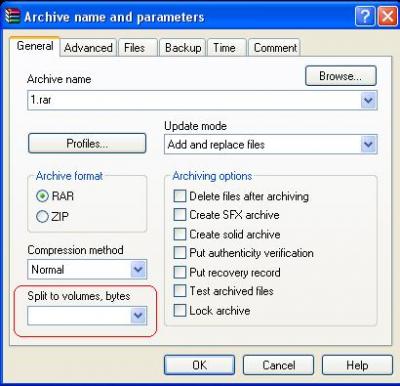Click the WinRAR icon in title bar

[13, 16]
